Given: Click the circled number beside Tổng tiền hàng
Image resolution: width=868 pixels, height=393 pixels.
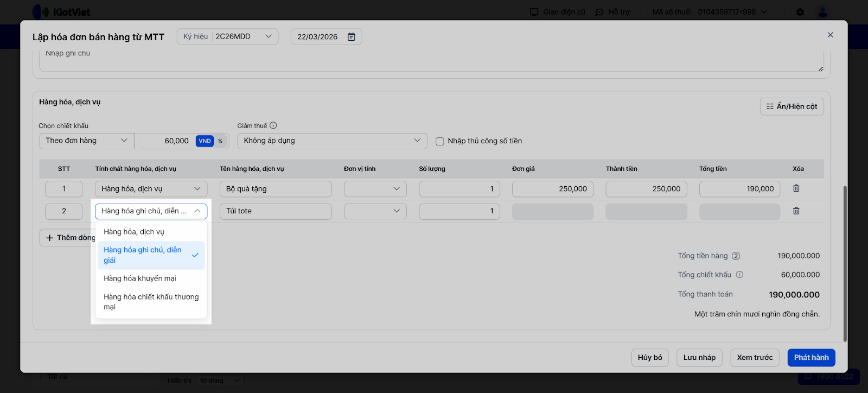Looking at the screenshot, I should coord(736,256).
